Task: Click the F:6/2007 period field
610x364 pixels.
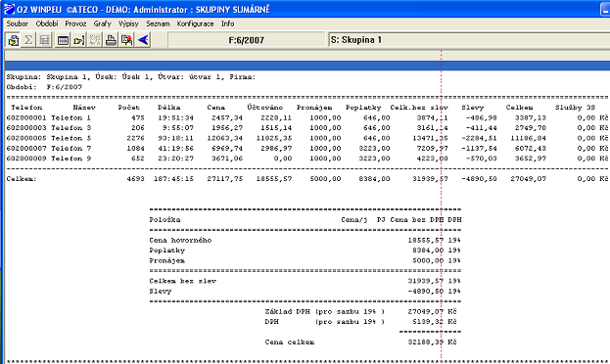Action: coord(247,40)
